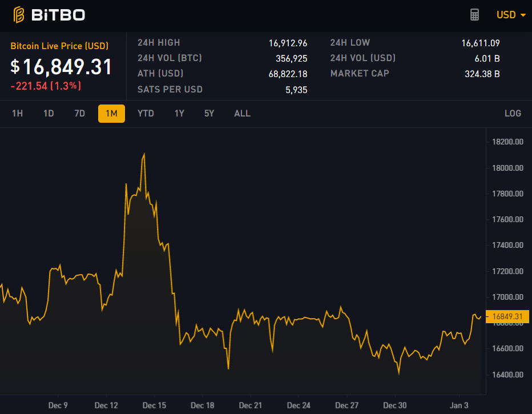Click the 24H VOL (USD) value 6.01 B
Viewport: 532px width, 414px height.
coord(487,58)
